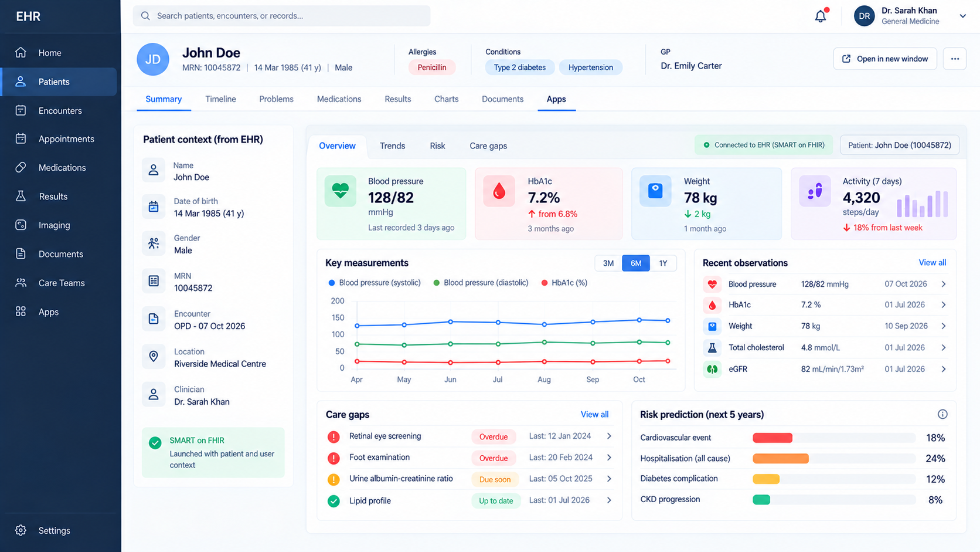This screenshot has width=980, height=552.
Task: Click the Activity footsteps card icon
Action: click(x=815, y=191)
